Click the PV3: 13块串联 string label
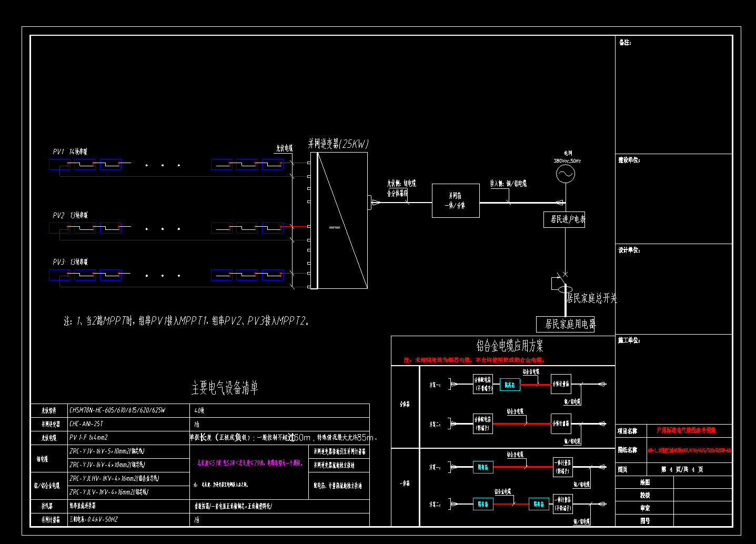The width and height of the screenshot is (756, 544). tap(70, 261)
